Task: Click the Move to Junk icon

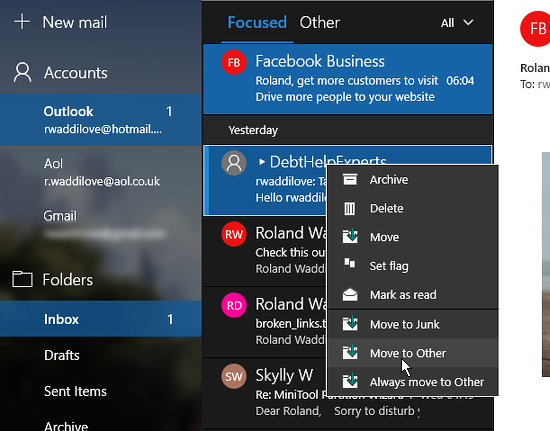Action: 350,323
